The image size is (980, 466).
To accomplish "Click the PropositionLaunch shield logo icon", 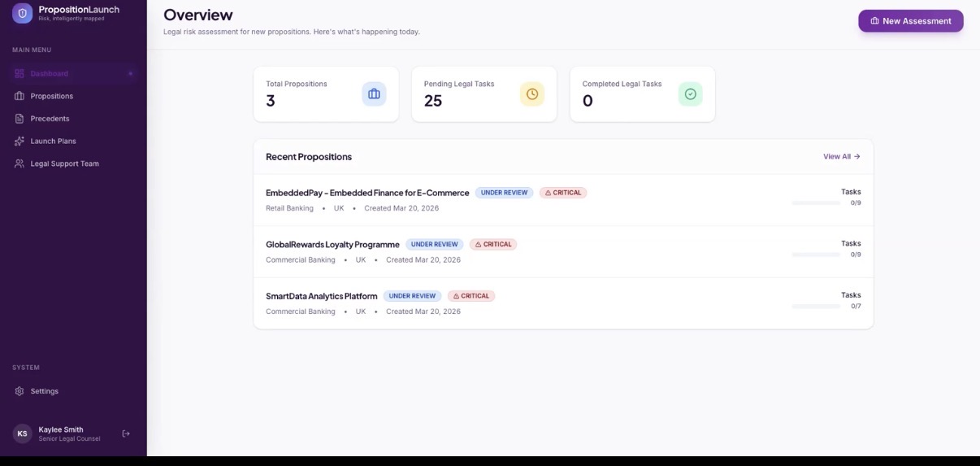I will click(22, 13).
